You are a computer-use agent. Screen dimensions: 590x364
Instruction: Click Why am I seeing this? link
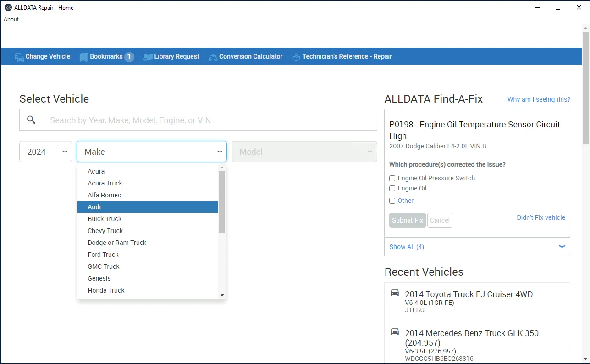[539, 99]
